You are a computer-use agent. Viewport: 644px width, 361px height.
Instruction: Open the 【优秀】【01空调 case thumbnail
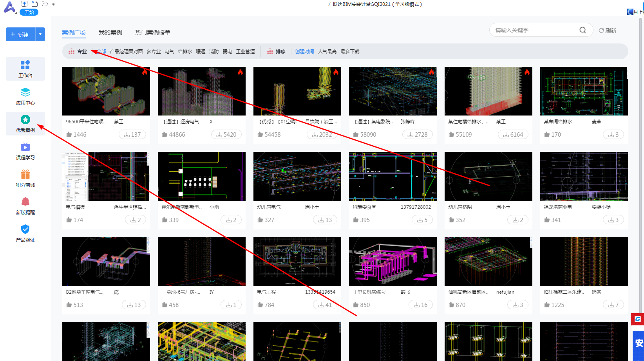tap(297, 91)
